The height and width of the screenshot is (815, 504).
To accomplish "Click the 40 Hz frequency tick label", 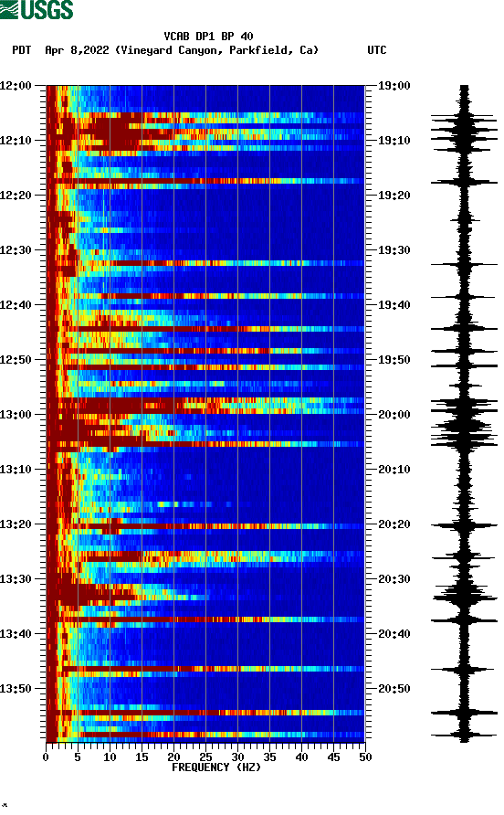I will tap(301, 757).
